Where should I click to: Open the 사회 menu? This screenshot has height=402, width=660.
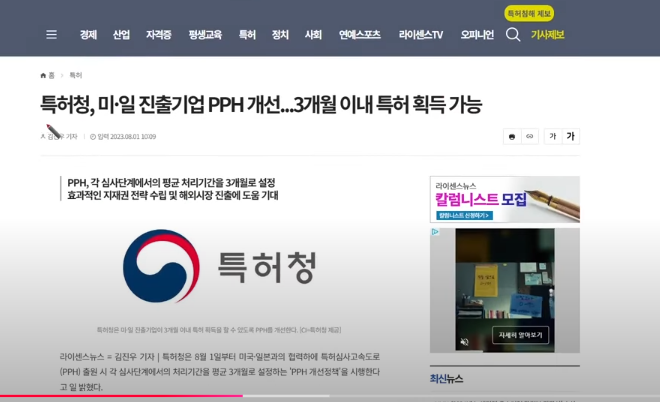[x=313, y=35]
